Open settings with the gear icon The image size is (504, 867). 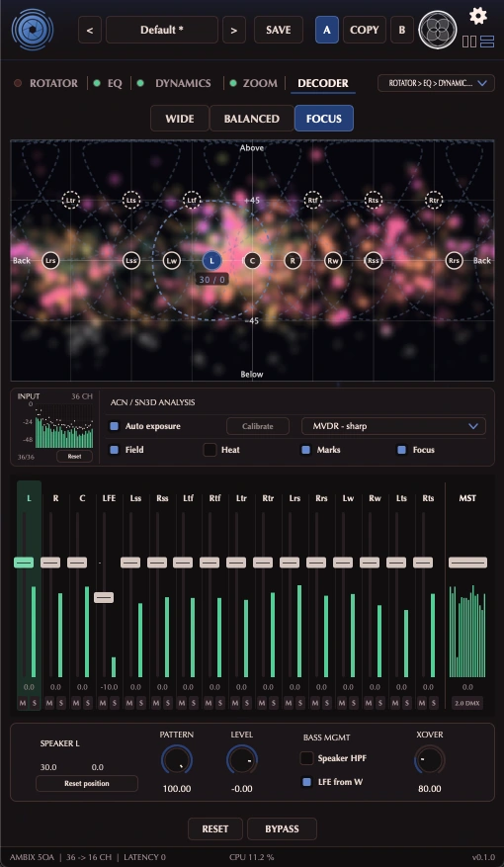tap(478, 16)
